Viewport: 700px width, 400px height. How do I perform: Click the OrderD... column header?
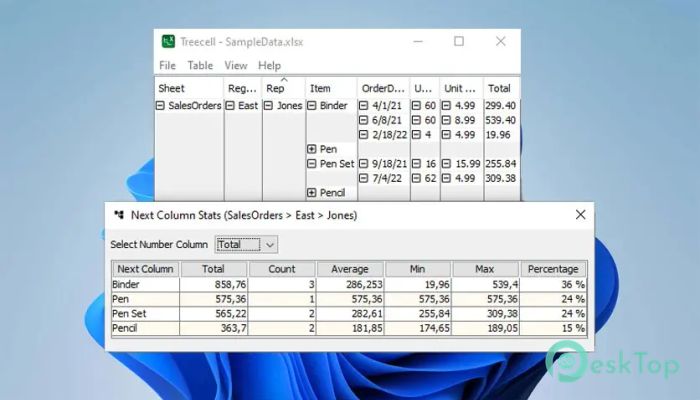pos(383,88)
